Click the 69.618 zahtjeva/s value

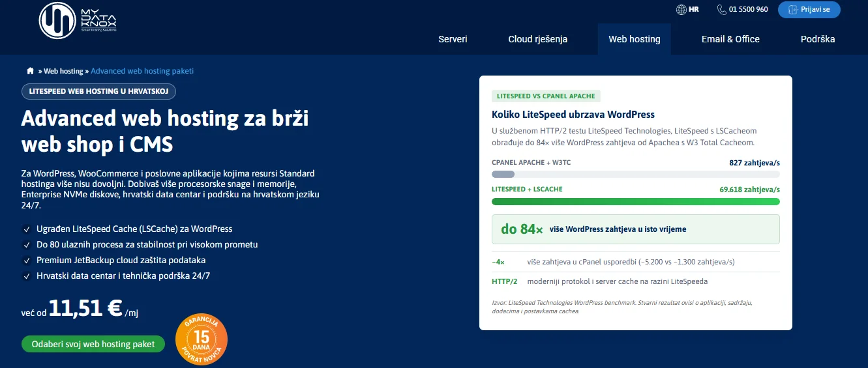750,190
